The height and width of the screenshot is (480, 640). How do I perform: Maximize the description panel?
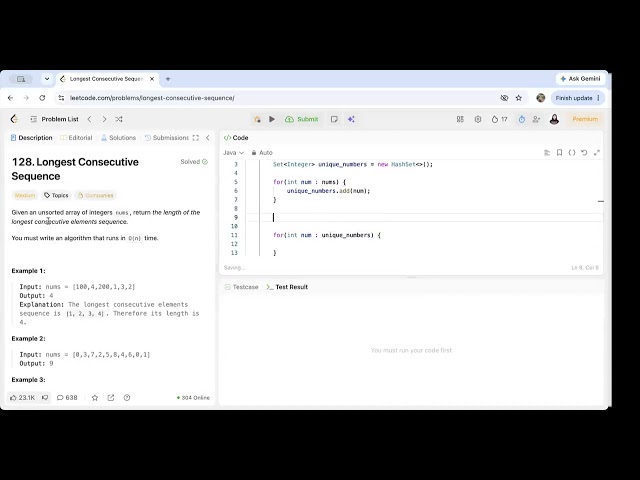tap(196, 138)
